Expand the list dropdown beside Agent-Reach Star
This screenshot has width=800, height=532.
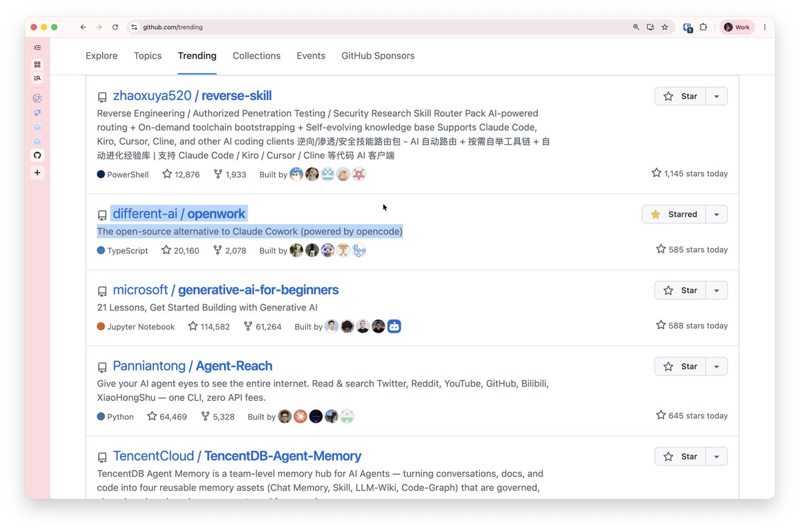click(x=717, y=366)
